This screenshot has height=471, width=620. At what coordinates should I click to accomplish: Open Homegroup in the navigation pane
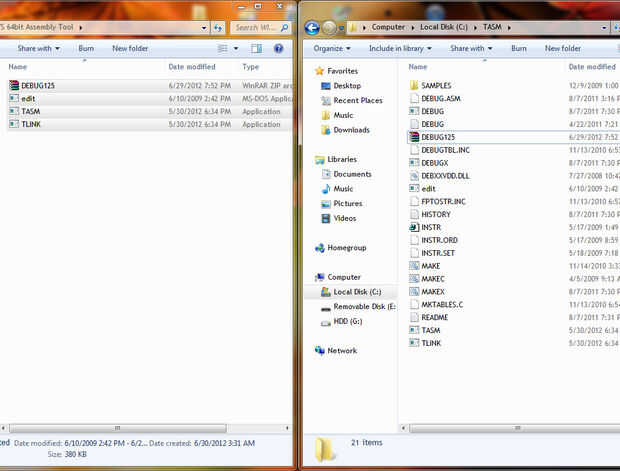(340, 248)
